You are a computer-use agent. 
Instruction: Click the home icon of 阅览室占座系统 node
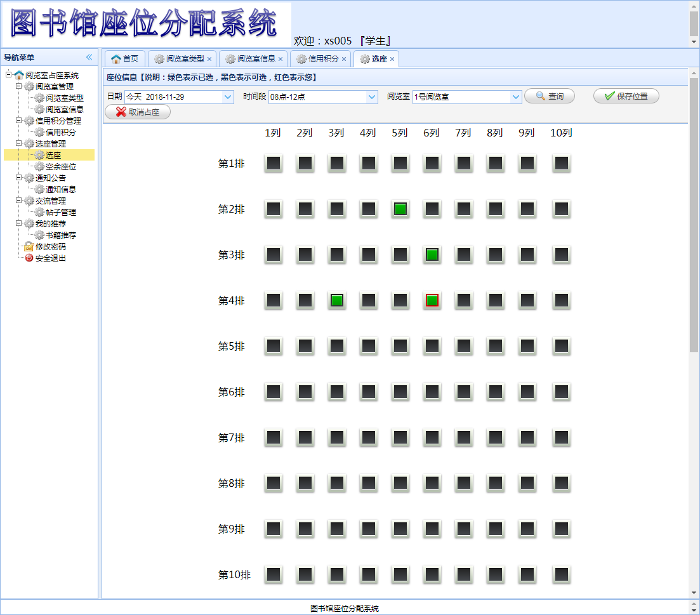pos(19,75)
